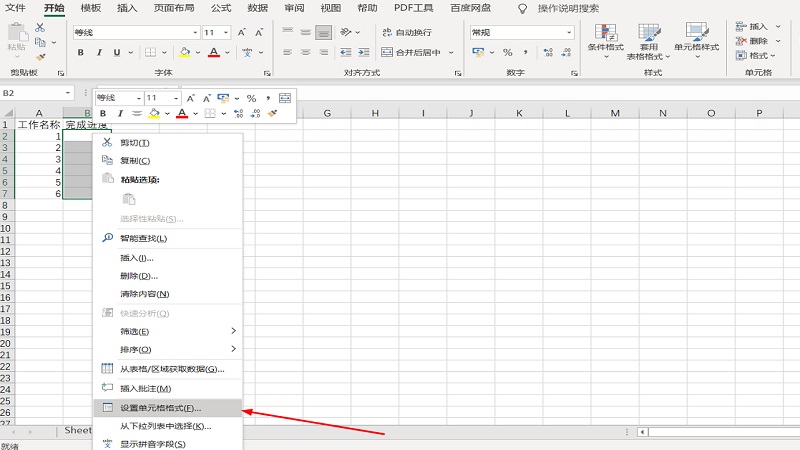This screenshot has height=450, width=800.
Task: Toggle underline formatting in the ribbon
Action: pos(117,52)
